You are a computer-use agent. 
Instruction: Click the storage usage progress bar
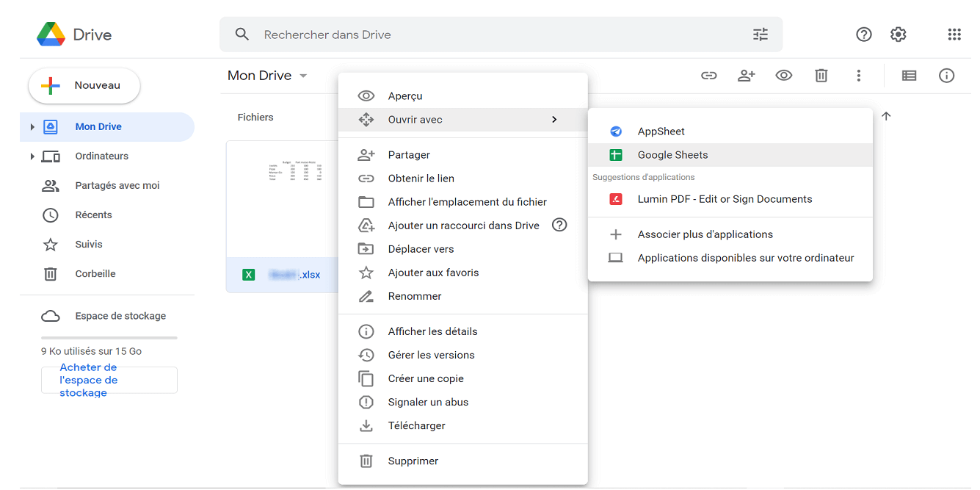(109, 338)
